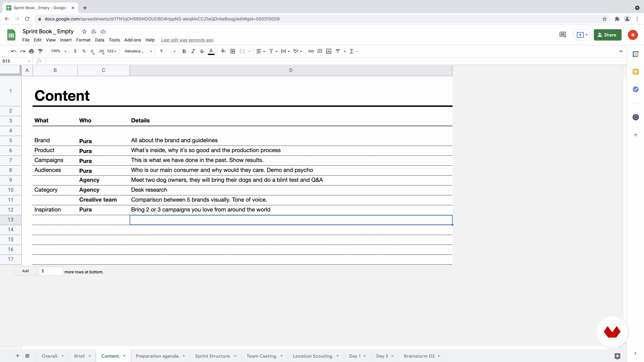Click the Insert chart icon

[329, 51]
